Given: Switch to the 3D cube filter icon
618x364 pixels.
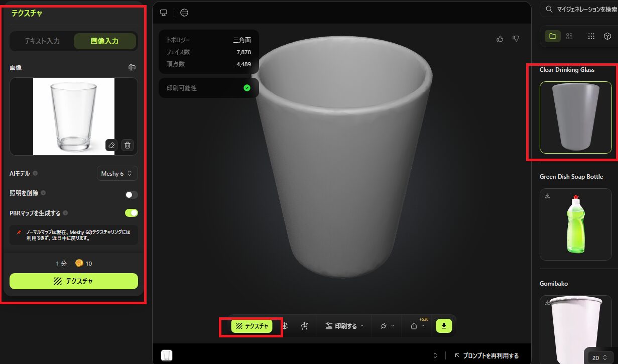Looking at the screenshot, I should point(607,36).
